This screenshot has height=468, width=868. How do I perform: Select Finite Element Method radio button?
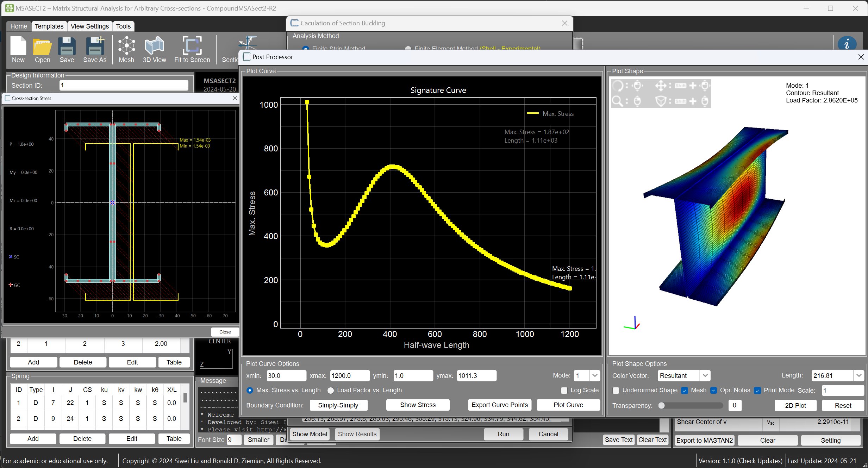(408, 48)
